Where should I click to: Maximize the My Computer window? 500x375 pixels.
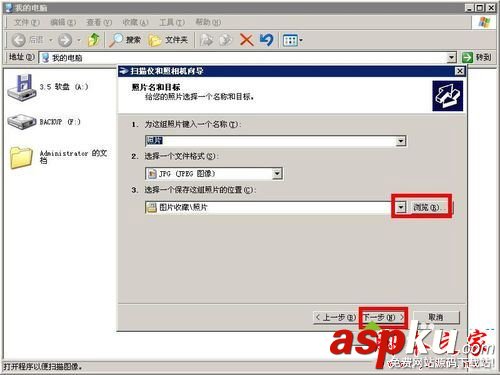point(479,8)
